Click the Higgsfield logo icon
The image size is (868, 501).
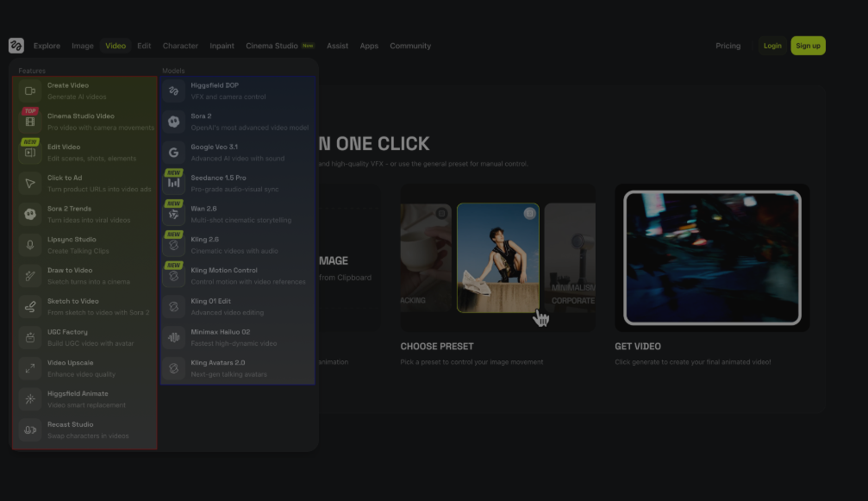click(16, 46)
